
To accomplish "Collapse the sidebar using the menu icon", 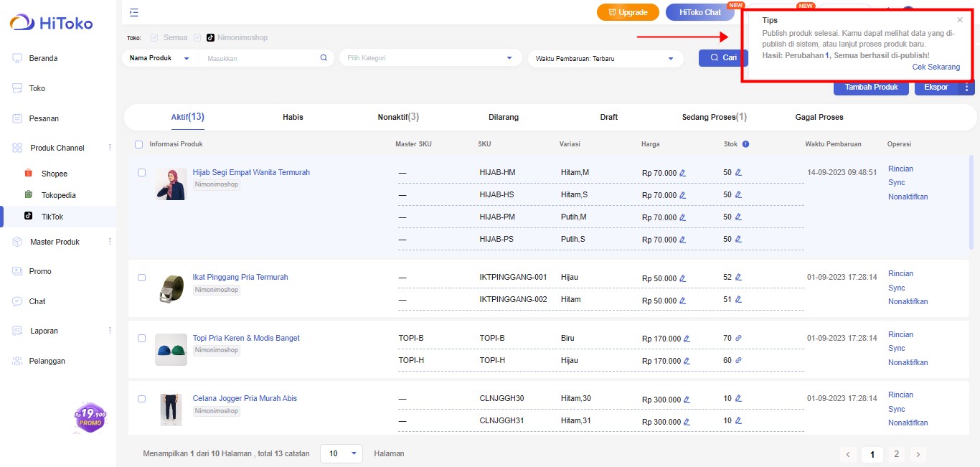I will coord(134,12).
